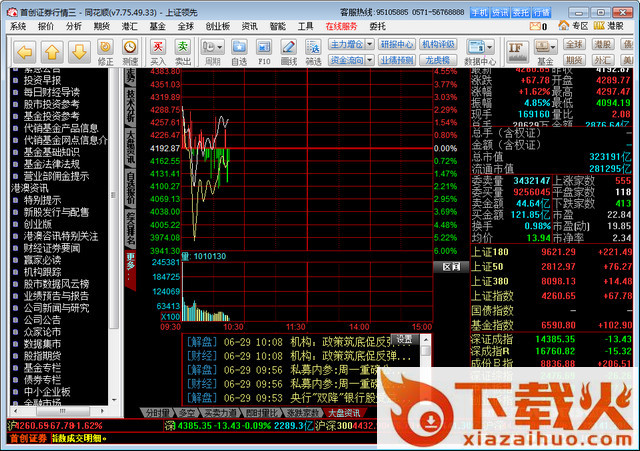Open the F10 company info icon
Viewport: 640px width, 451px height.
[x=264, y=52]
